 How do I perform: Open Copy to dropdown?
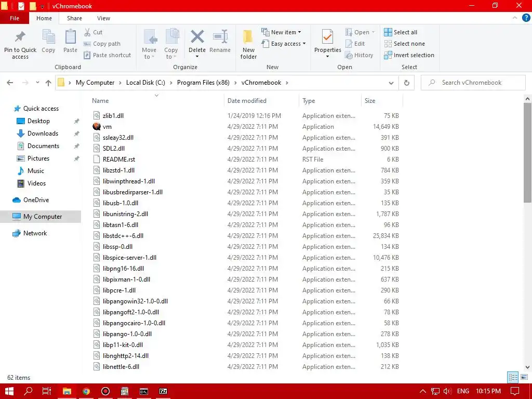[x=171, y=44]
